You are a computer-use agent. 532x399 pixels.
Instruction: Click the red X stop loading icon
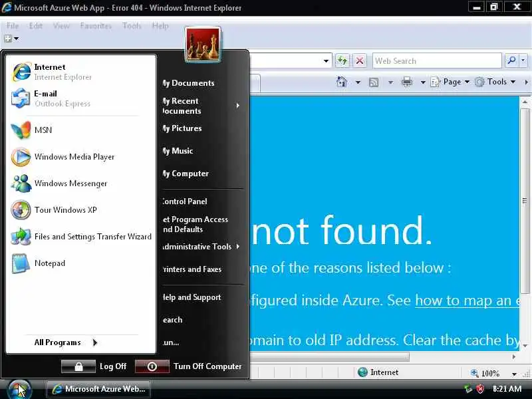tap(360, 61)
